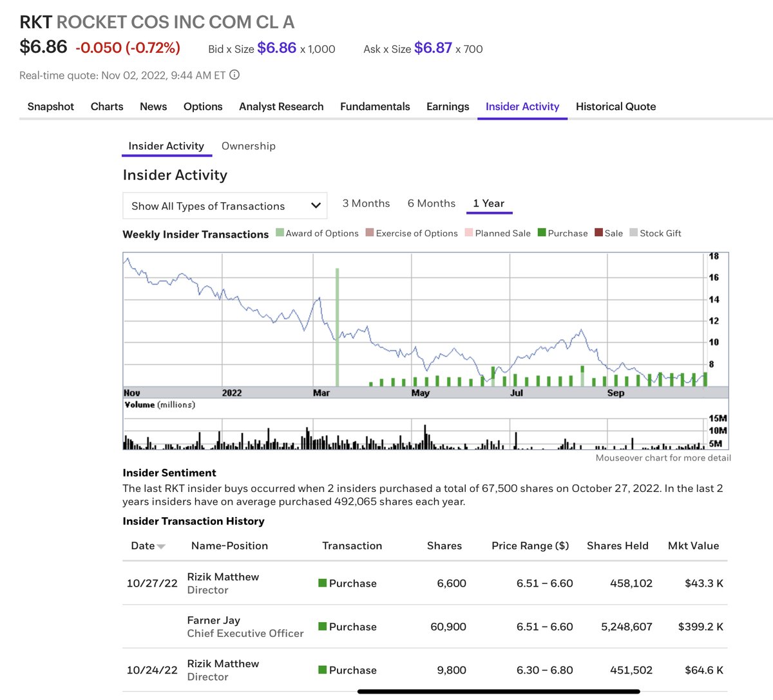Click Rizik Matthew in the 10/27/22 row

coord(223,577)
